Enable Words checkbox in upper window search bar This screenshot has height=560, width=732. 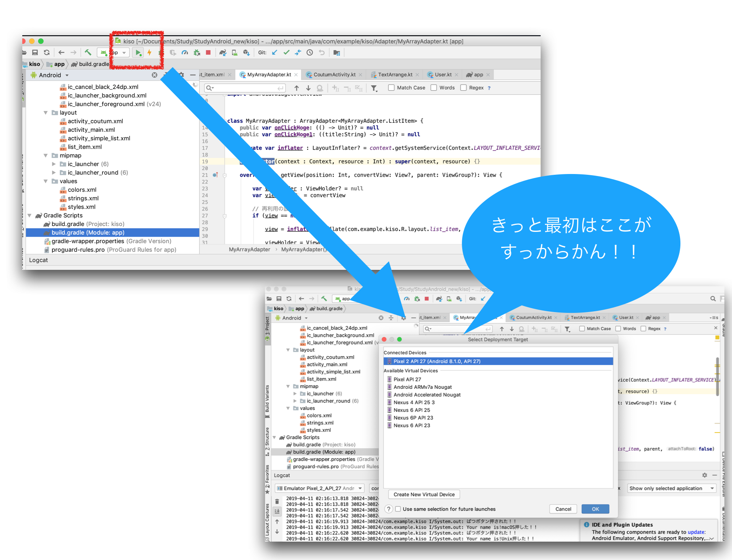pos(434,88)
